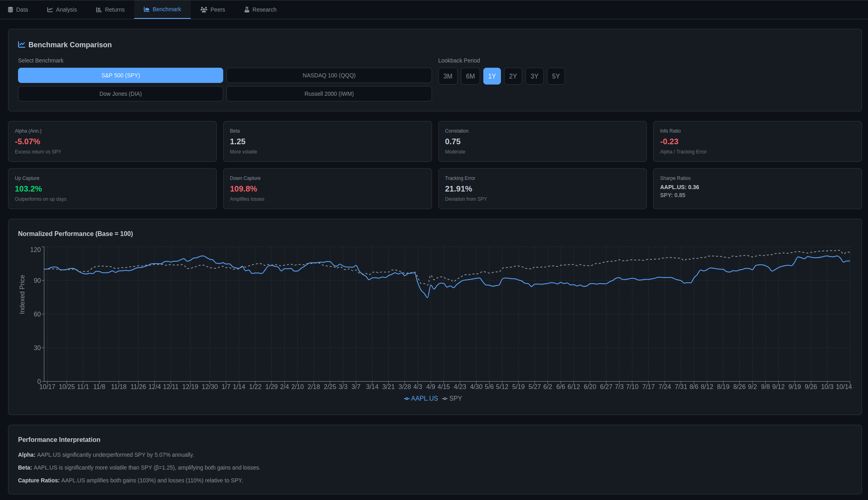This screenshot has width=868, height=500.
Task: Switch benchmark to Dow Jones (DIA)
Action: (120, 93)
